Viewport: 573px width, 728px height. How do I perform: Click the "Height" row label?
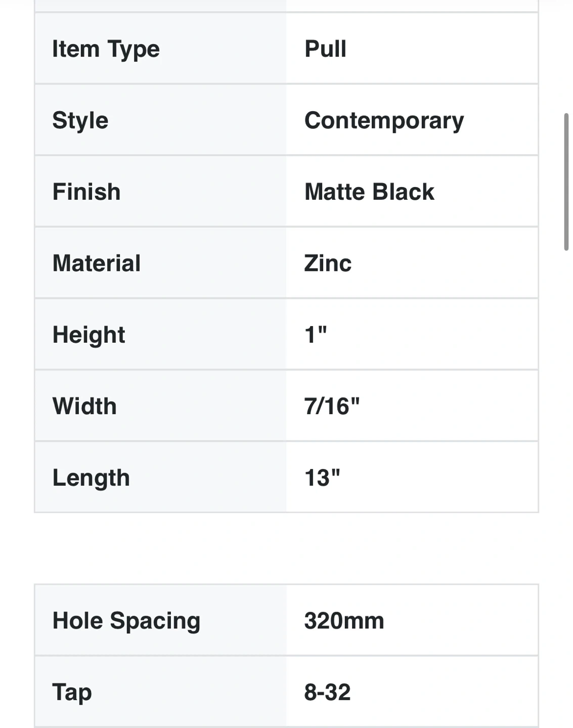(x=89, y=335)
